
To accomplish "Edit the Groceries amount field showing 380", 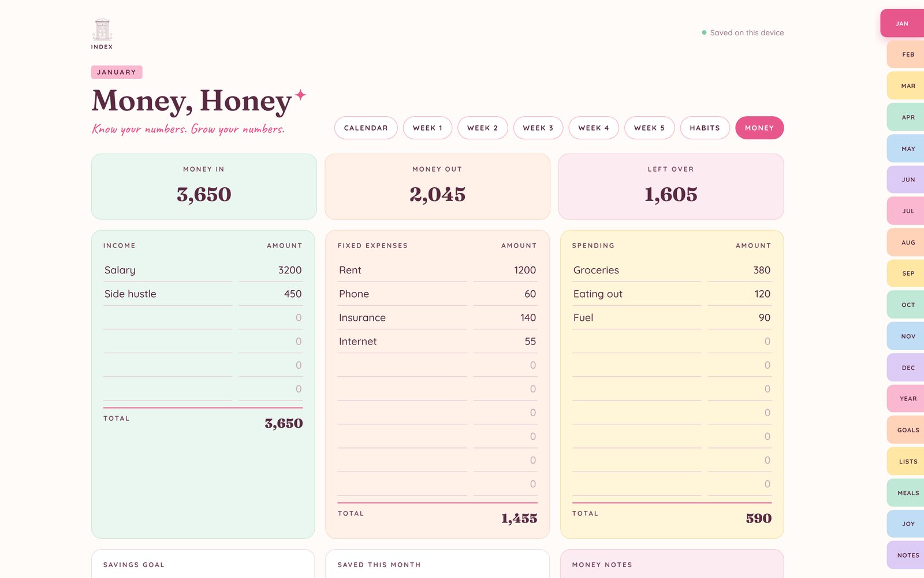I will [740, 271].
